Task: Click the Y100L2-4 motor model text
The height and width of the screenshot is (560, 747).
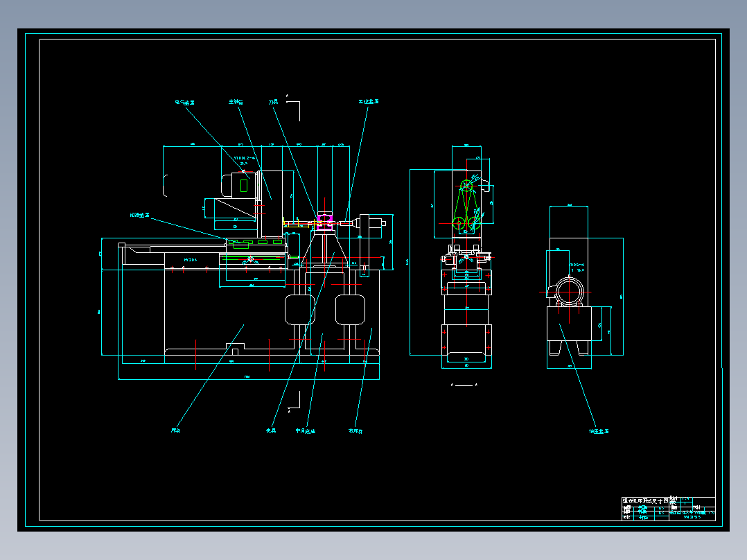Action: (x=245, y=158)
